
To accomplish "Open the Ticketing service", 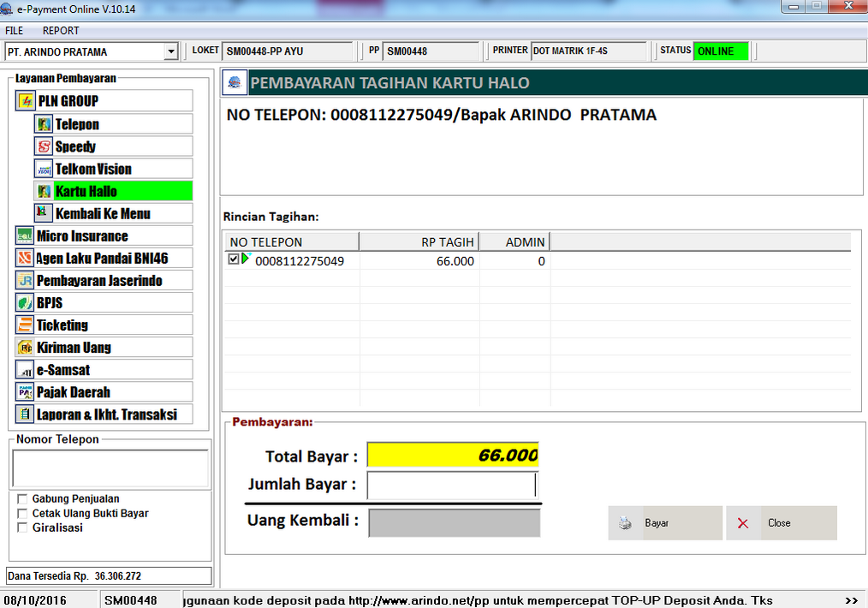I will click(104, 325).
